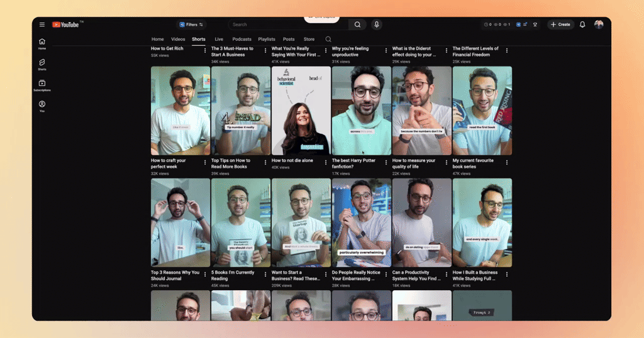Image resolution: width=644 pixels, height=338 pixels.
Task: Open the Store tab
Action: point(309,40)
